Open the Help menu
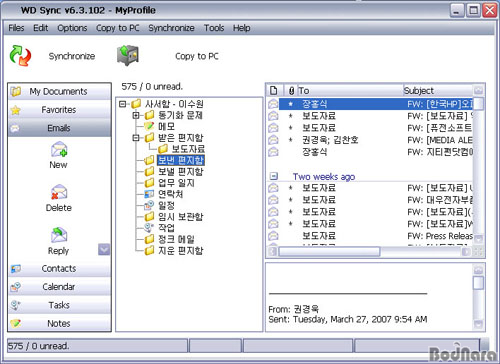This screenshot has height=364, width=500. 242,28
